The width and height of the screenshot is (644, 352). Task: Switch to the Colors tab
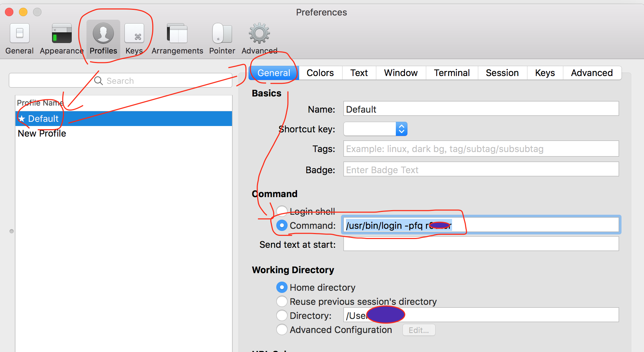click(x=320, y=73)
